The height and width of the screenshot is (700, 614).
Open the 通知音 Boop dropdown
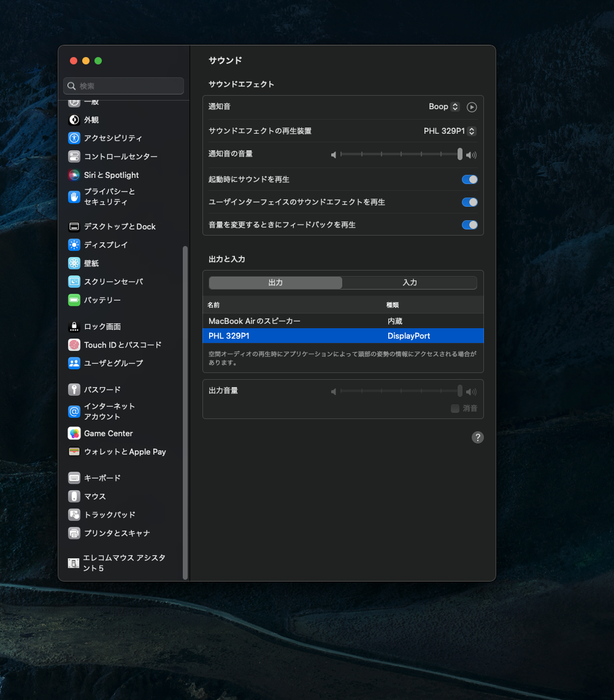click(x=444, y=107)
